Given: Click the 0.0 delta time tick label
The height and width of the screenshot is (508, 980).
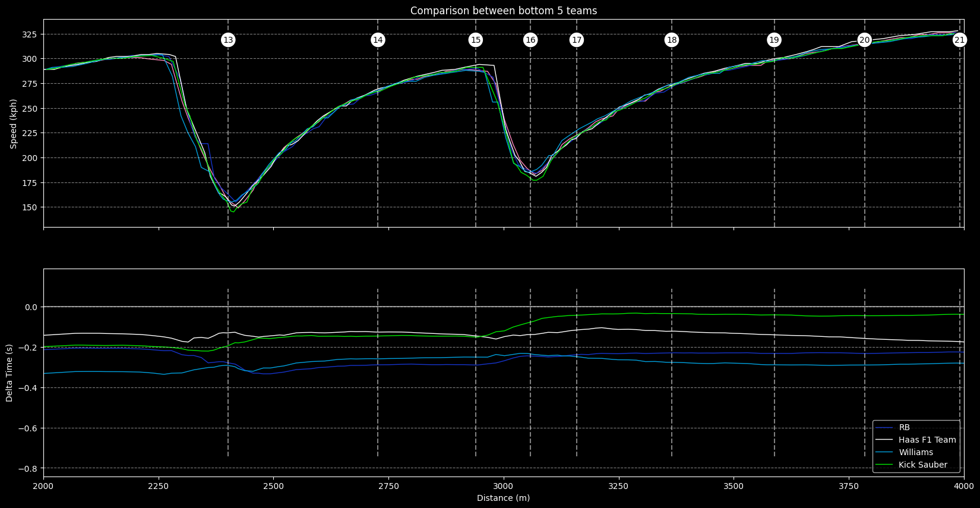Looking at the screenshot, I should 31,307.
